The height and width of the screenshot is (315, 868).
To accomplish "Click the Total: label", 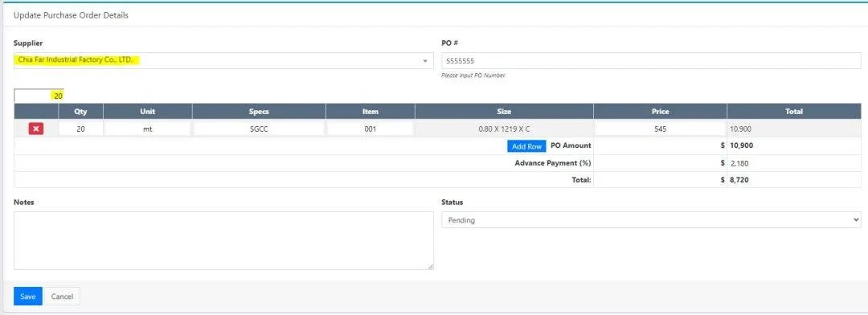I will point(581,180).
